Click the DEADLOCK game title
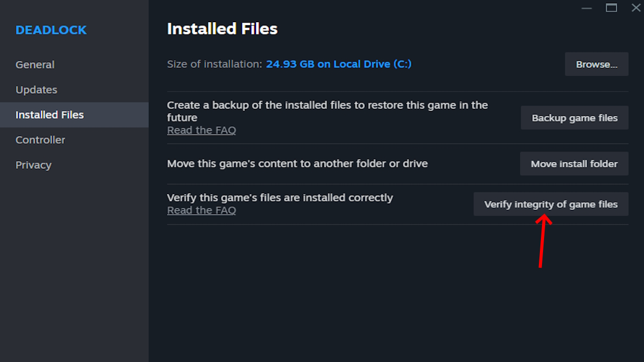 point(51,30)
